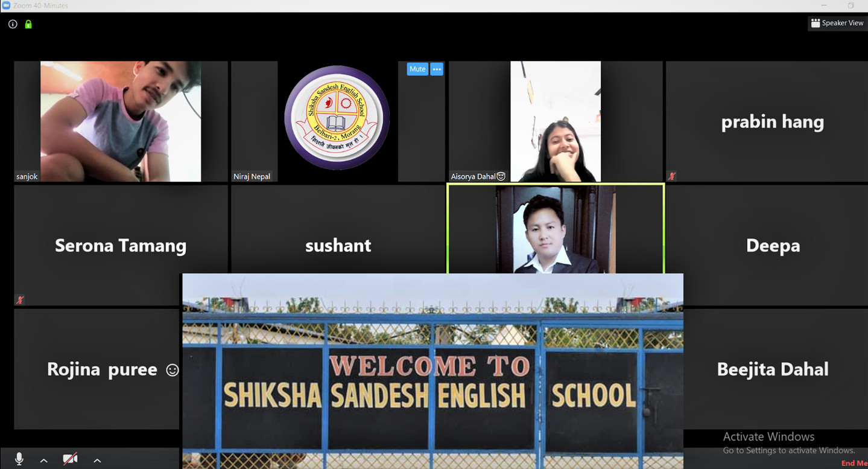
Task: Turn on the crossed-out video camera
Action: click(70, 459)
